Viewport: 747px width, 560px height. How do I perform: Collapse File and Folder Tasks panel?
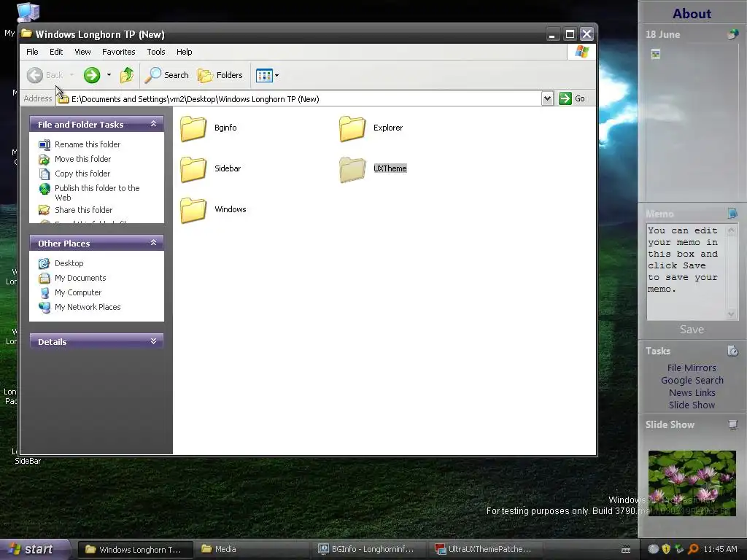pos(153,124)
